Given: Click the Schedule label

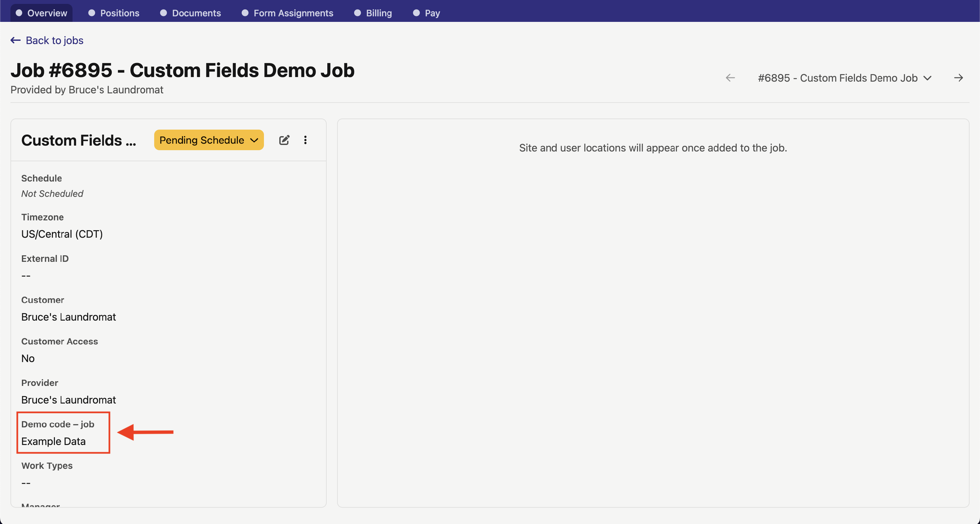Looking at the screenshot, I should pyautogui.click(x=41, y=178).
